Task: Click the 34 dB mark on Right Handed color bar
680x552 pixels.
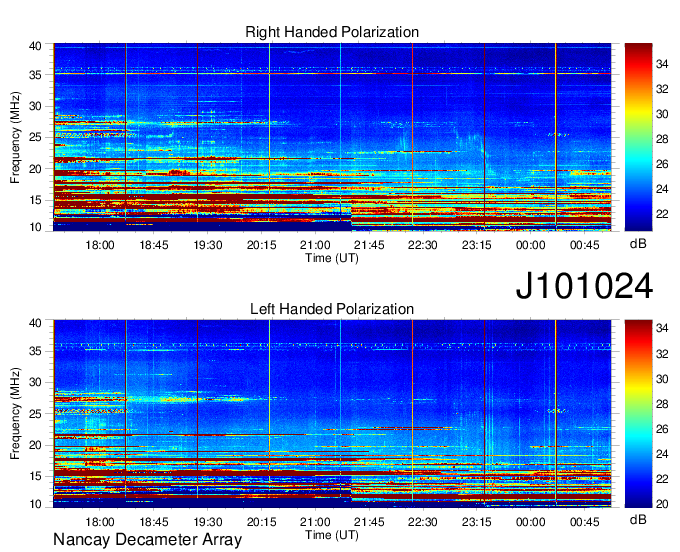Action: [662, 65]
